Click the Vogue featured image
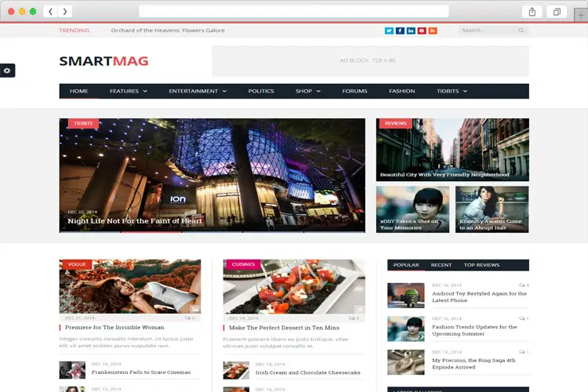This screenshot has width=588, height=392. coord(129,287)
